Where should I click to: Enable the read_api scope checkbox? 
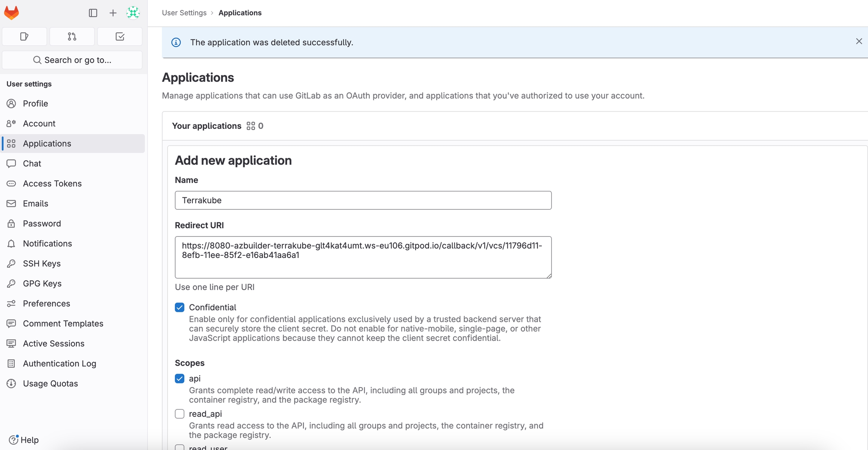(180, 414)
